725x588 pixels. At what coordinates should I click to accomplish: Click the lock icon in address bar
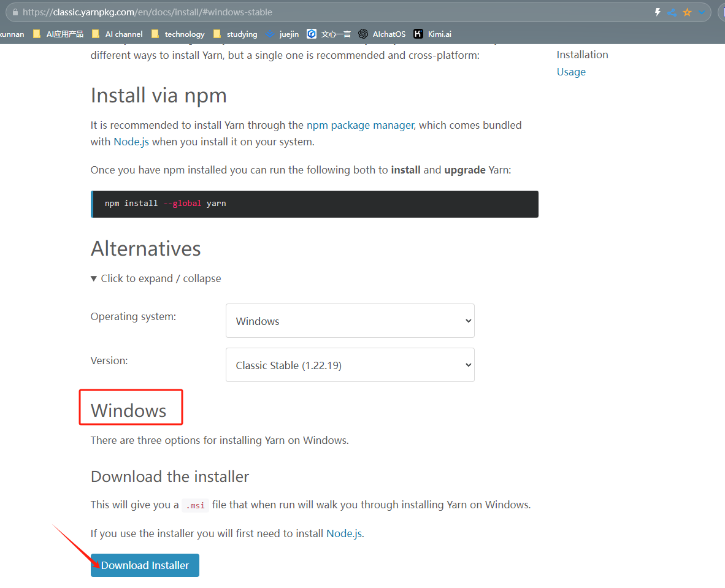15,12
